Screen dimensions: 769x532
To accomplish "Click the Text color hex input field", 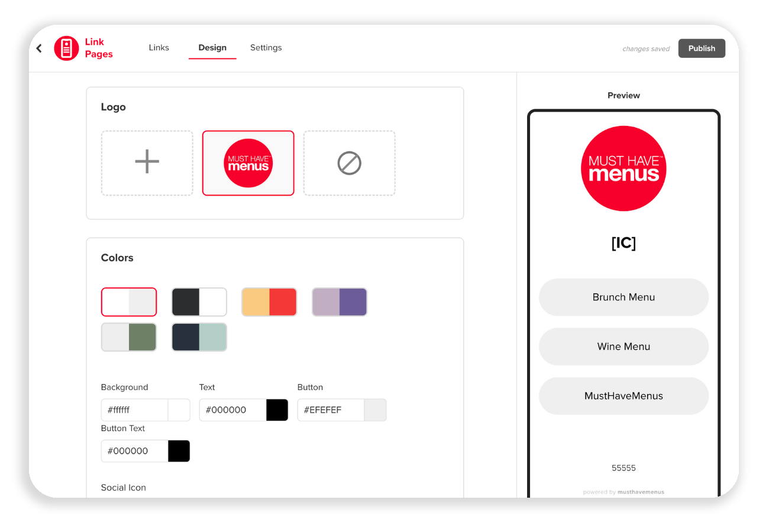I will click(x=233, y=410).
